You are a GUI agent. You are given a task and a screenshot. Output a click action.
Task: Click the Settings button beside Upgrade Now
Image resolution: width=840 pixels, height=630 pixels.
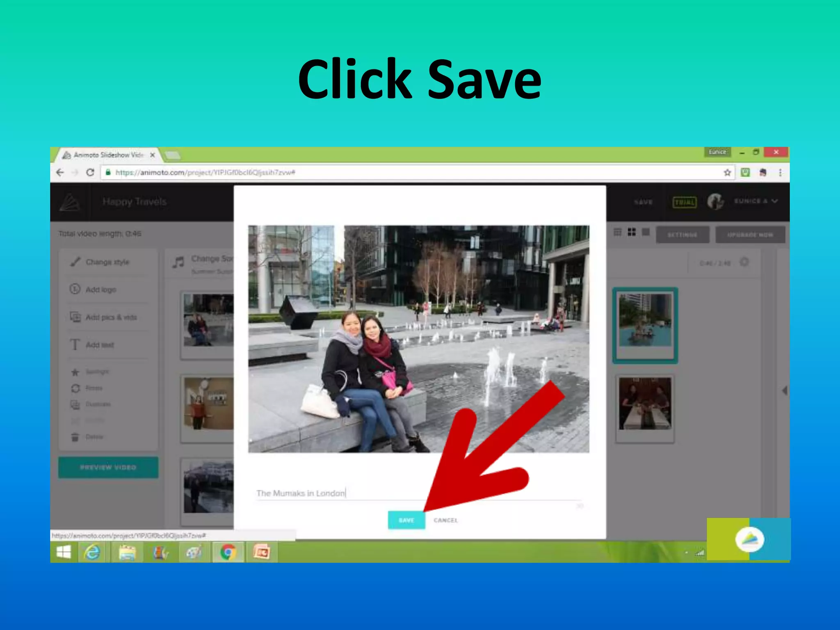pos(682,235)
